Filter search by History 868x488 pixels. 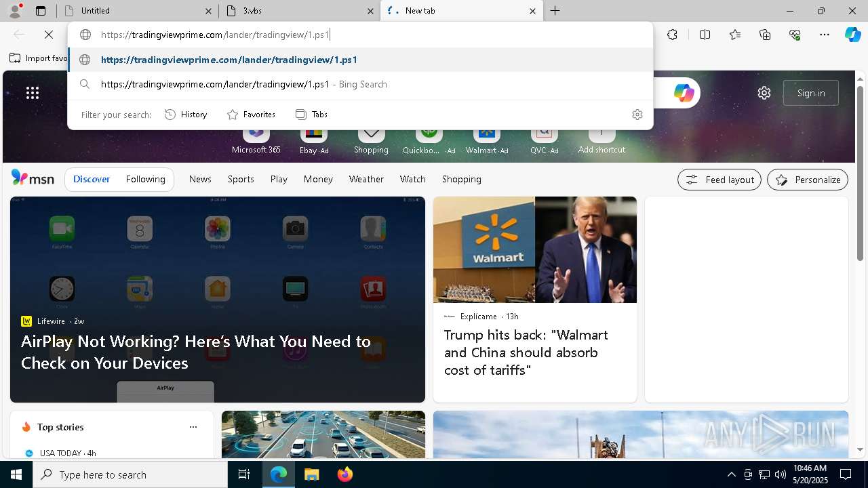pos(186,115)
